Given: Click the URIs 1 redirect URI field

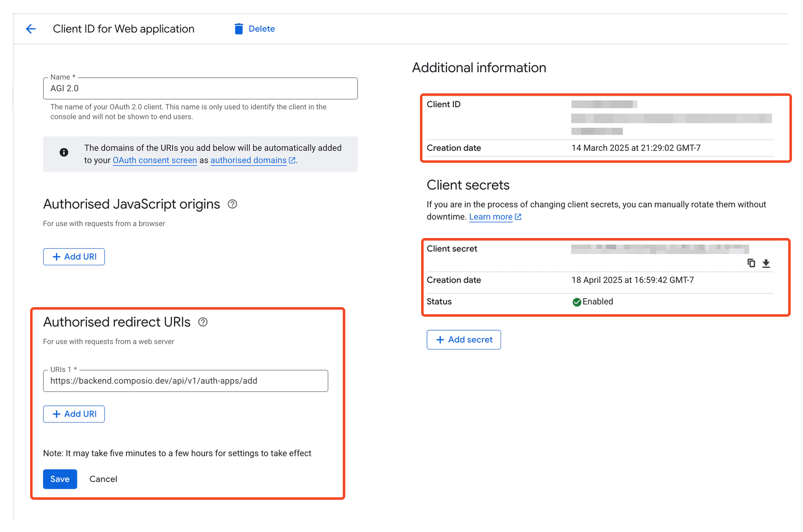Looking at the screenshot, I should coord(185,380).
